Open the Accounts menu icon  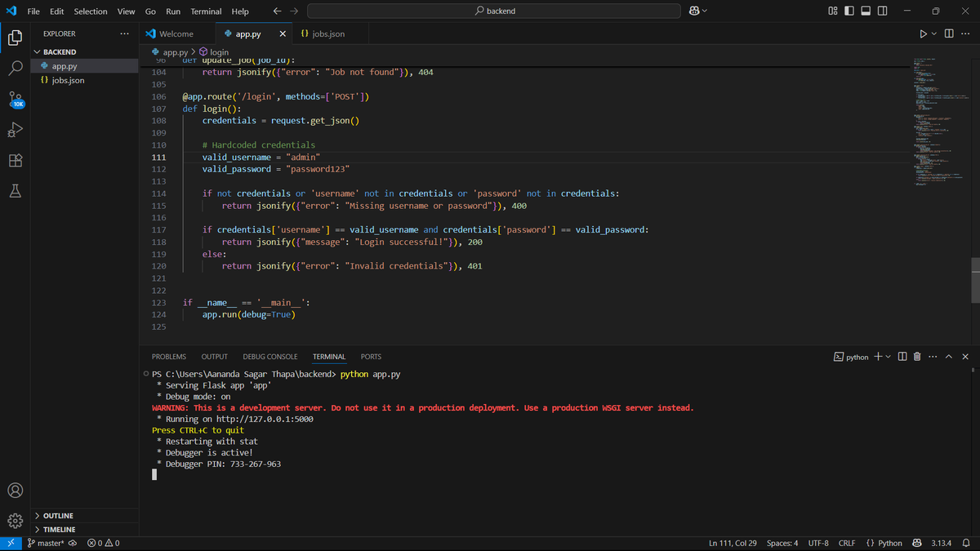coord(15,491)
